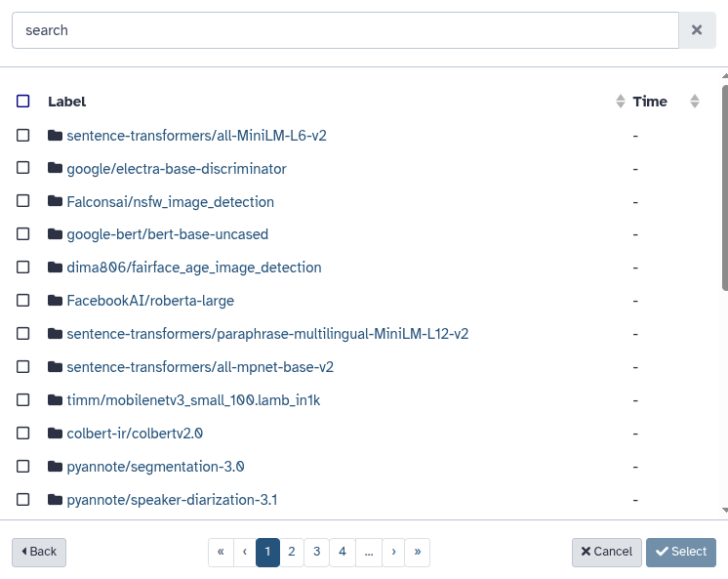
Task: Select checkbox for FacebookAI/roberta-large
Action: tap(22, 301)
